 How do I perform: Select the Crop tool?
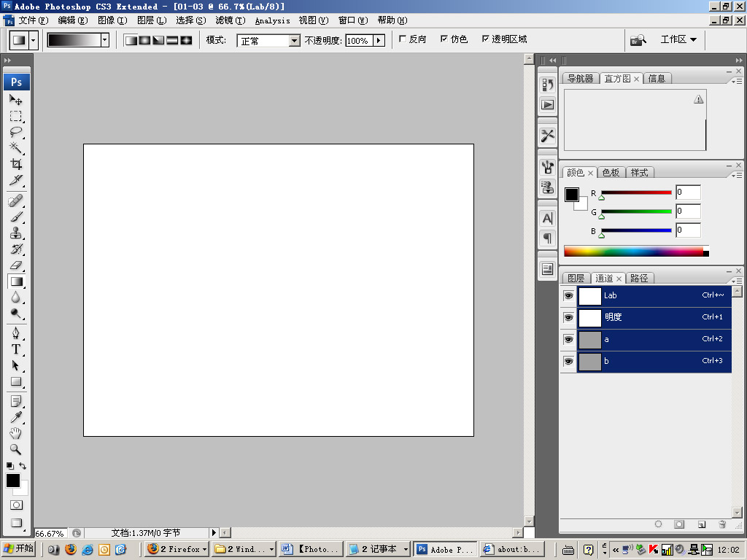(x=16, y=164)
